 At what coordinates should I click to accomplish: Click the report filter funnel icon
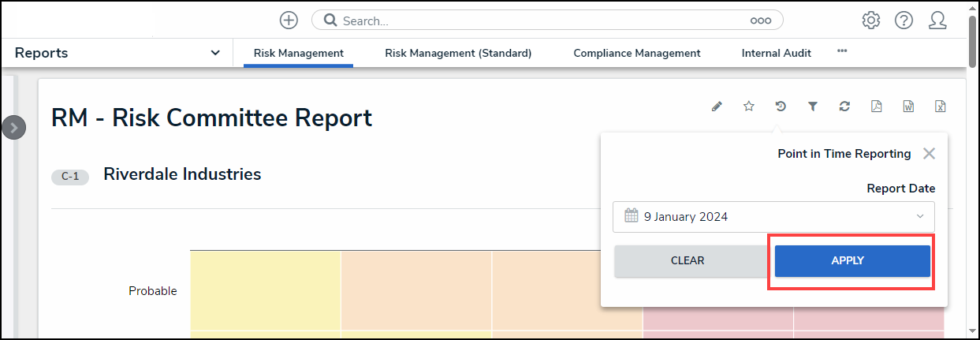click(x=813, y=106)
